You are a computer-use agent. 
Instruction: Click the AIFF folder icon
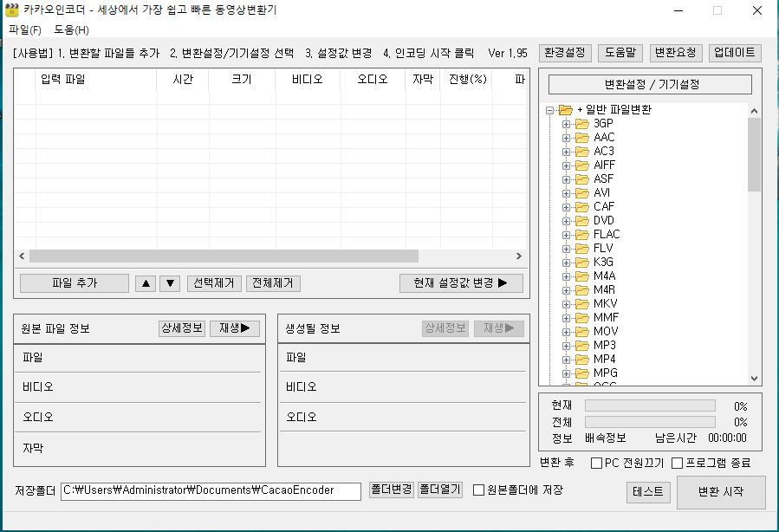581,165
